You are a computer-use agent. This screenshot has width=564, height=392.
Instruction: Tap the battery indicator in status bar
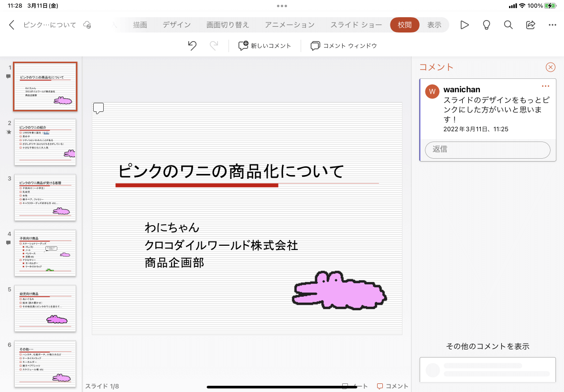click(550, 6)
